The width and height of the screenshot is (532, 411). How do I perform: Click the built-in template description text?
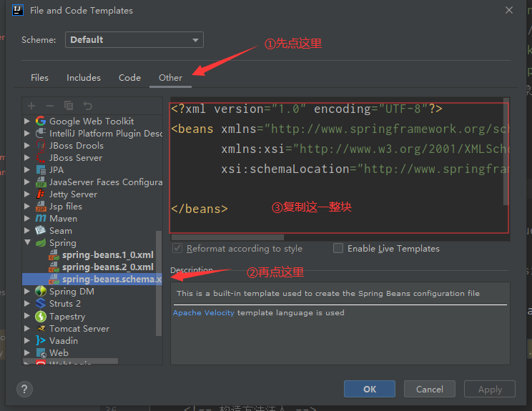coord(328,293)
